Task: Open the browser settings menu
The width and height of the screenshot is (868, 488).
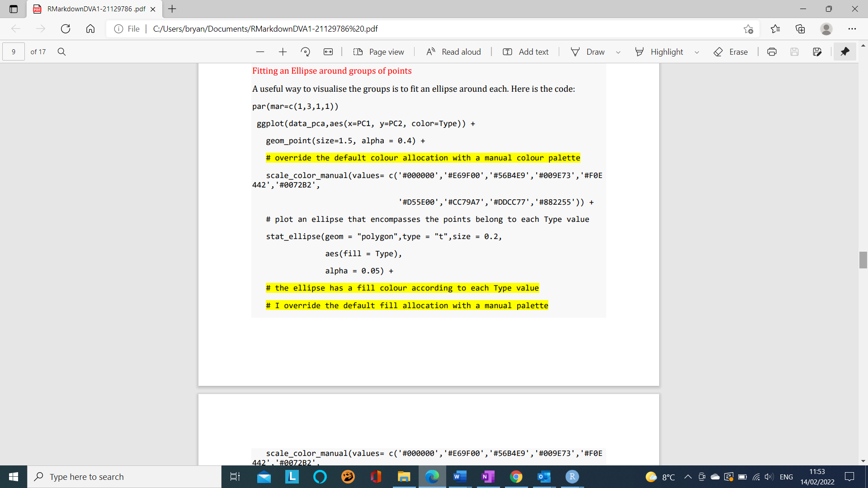Action: point(853,28)
